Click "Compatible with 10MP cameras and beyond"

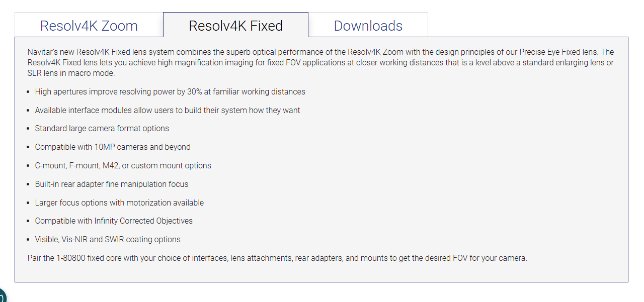pyautogui.click(x=113, y=147)
